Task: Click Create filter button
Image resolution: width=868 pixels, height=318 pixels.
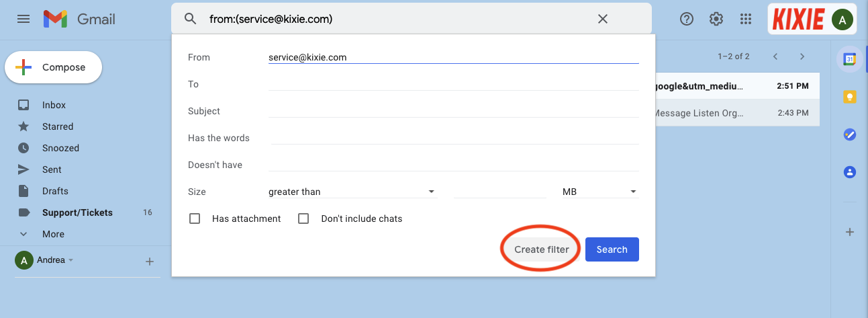Action: pos(542,249)
